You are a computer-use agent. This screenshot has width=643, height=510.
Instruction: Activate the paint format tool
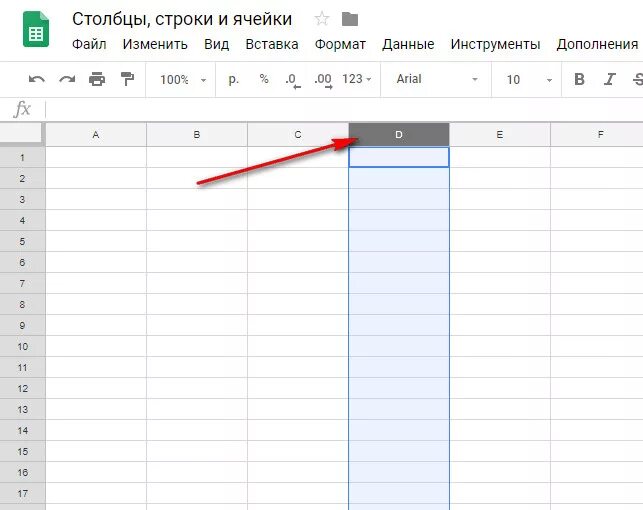127,79
